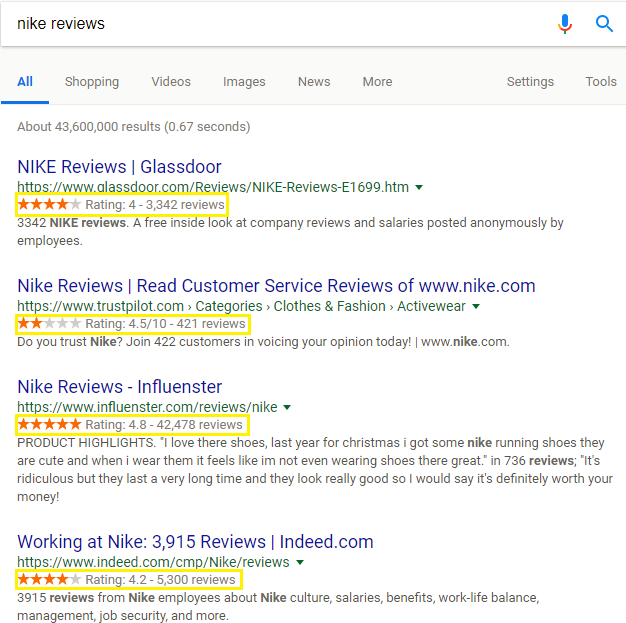Image resolution: width=626 pixels, height=623 pixels.
Task: Switch to the Shopping tab
Action: pos(92,82)
